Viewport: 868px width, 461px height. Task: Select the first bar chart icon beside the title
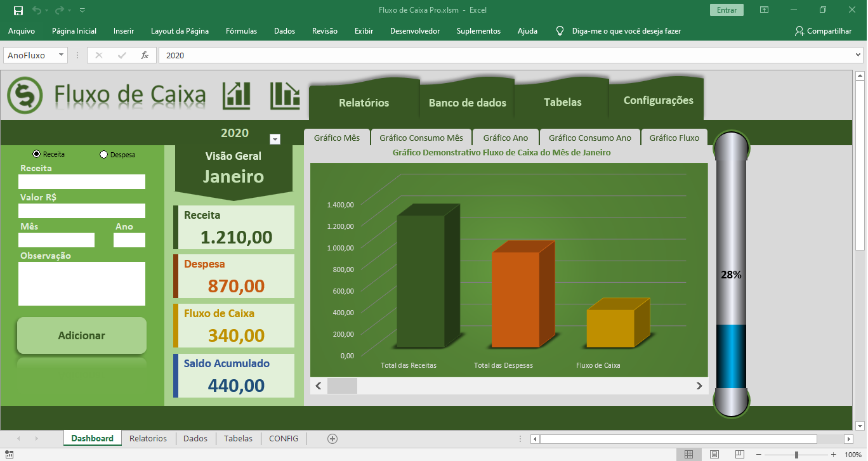pos(236,95)
